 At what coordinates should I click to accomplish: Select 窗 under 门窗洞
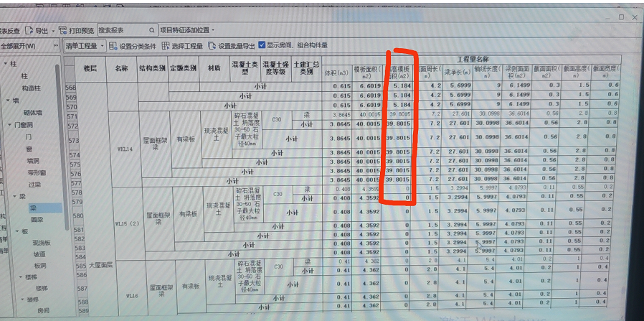[29, 149]
